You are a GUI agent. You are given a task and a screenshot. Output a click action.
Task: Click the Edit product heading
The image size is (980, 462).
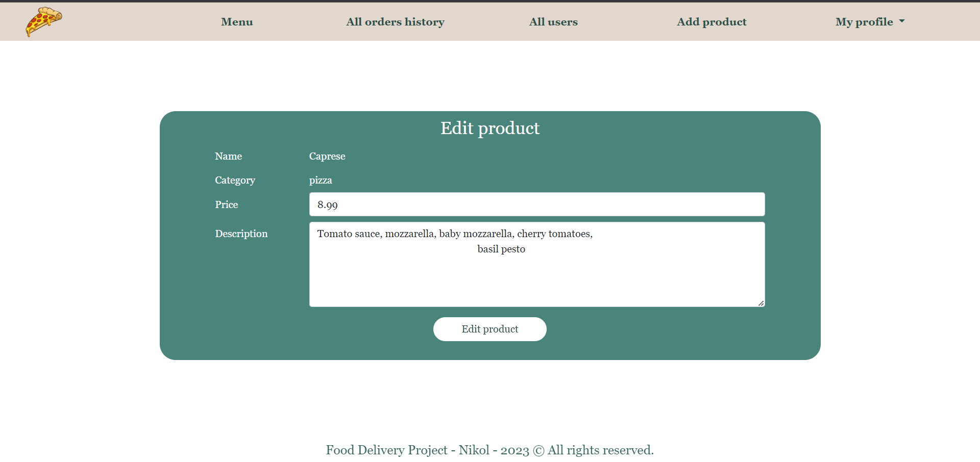pyautogui.click(x=490, y=128)
